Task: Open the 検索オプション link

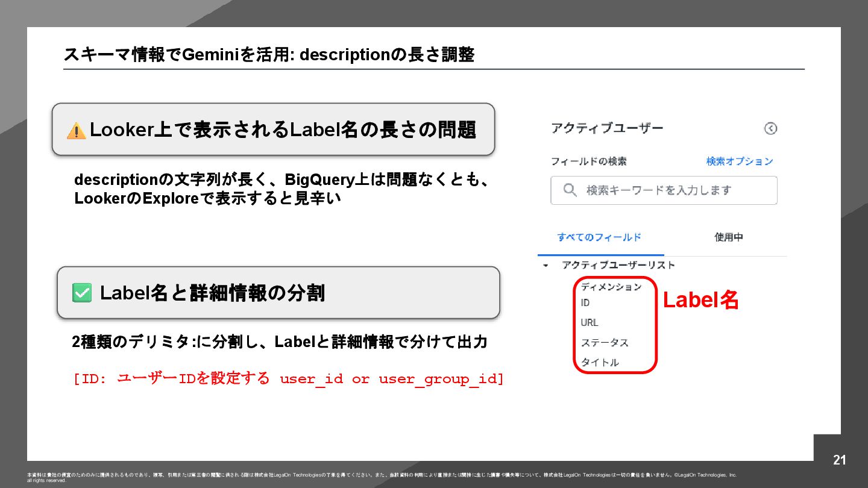Action: (x=740, y=161)
